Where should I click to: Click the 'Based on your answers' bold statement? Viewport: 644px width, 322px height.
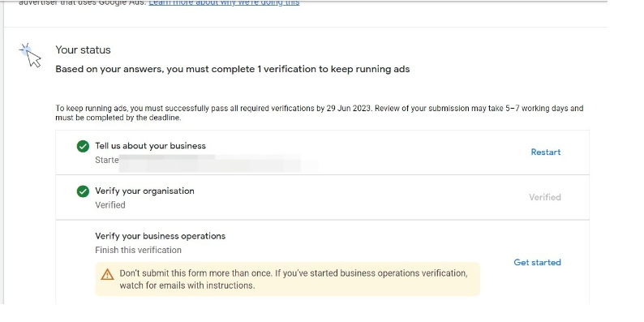pos(233,70)
